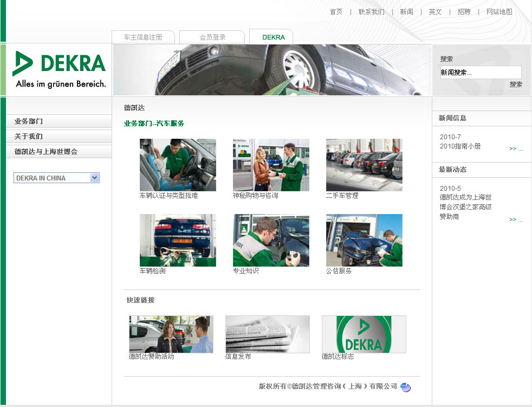Image resolution: width=532 pixels, height=407 pixels.
Task: Click the 最新动态 panel heading
Action: pos(452,170)
